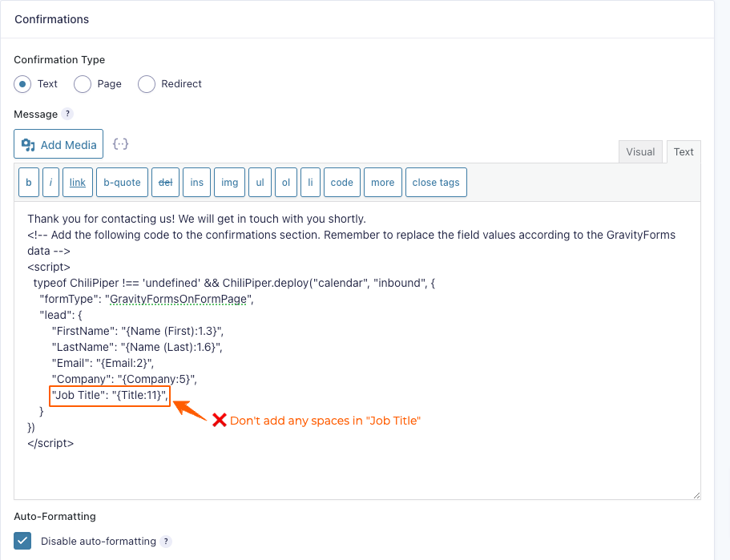Image resolution: width=730 pixels, height=560 pixels.
Task: Select the Redirect confirmation type radio
Action: point(146,84)
